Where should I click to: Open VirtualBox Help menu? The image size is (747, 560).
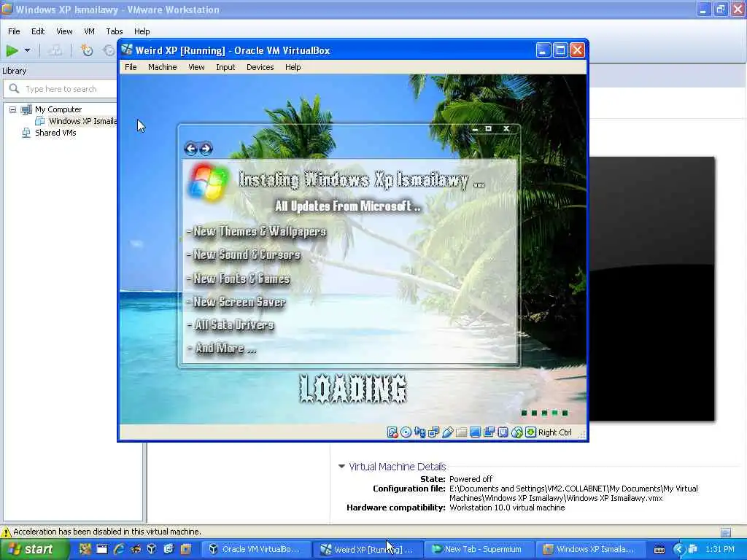293,67
